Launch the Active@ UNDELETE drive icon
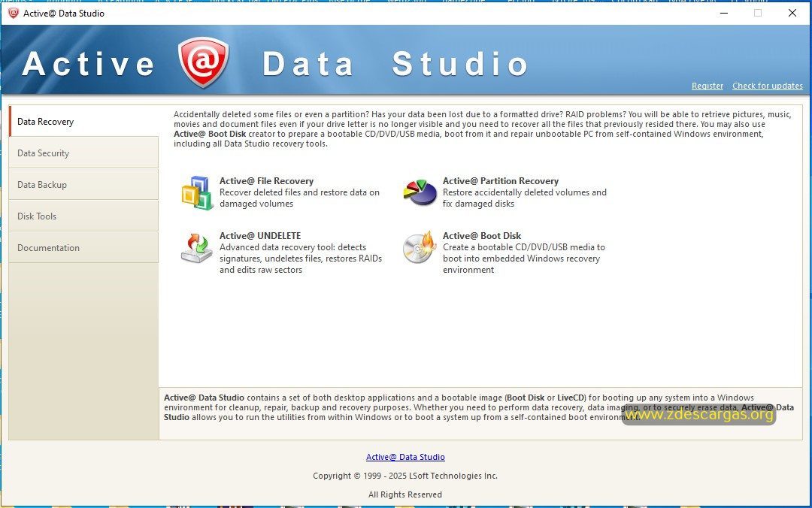This screenshot has width=812, height=508. pyautogui.click(x=196, y=247)
